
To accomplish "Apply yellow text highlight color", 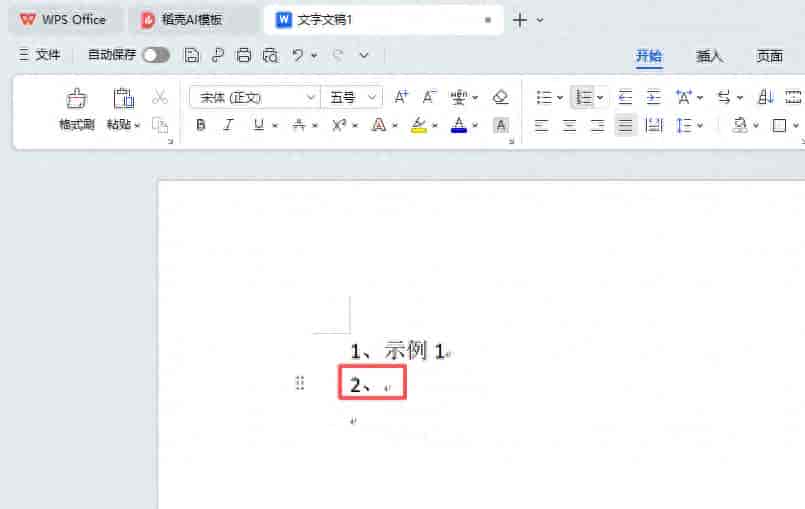I will (x=419, y=125).
